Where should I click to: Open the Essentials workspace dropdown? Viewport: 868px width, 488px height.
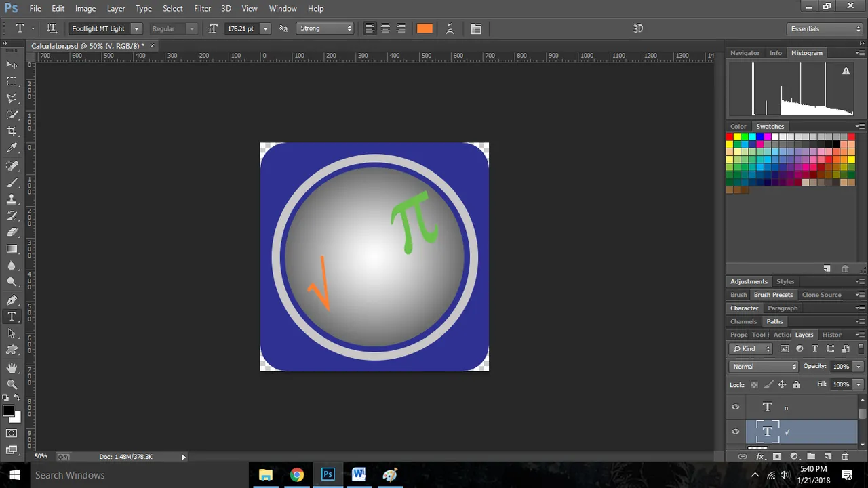pyautogui.click(x=825, y=28)
